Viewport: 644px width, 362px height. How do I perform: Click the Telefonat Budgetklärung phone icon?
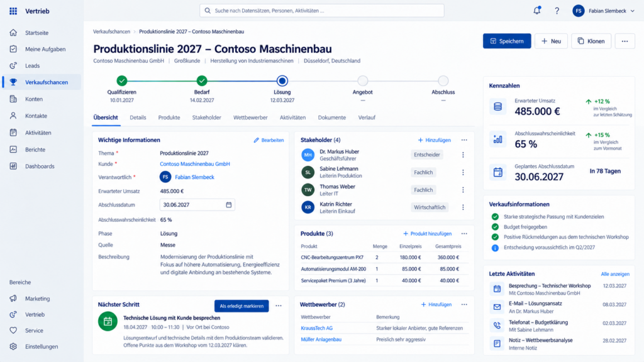(497, 326)
